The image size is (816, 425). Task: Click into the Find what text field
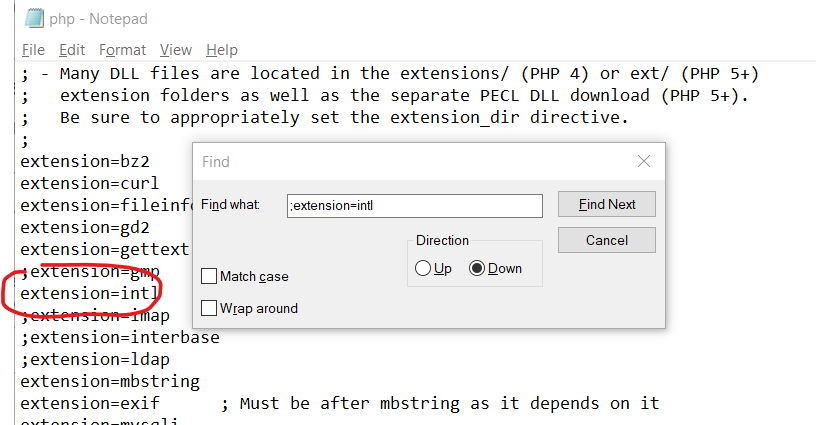(x=415, y=205)
